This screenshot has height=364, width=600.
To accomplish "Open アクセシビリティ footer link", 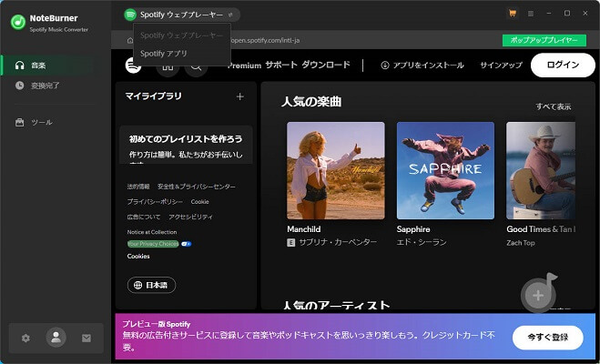I will 190,217.
